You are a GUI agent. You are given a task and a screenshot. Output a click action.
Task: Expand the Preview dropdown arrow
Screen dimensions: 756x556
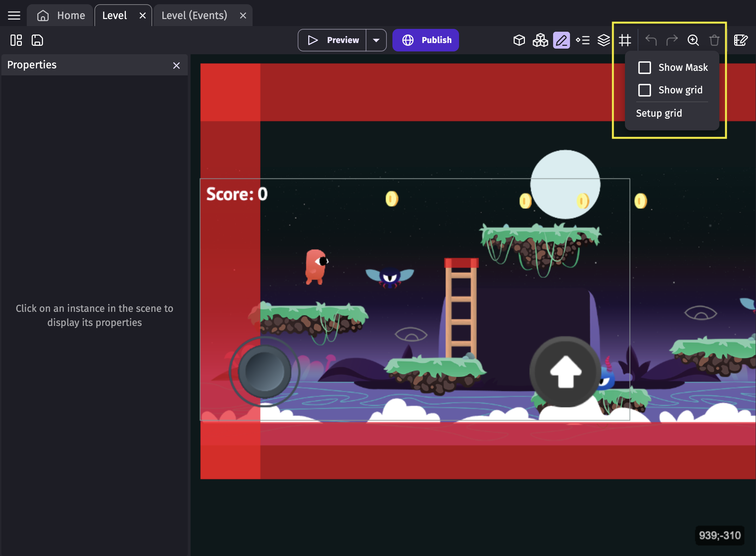click(x=376, y=40)
